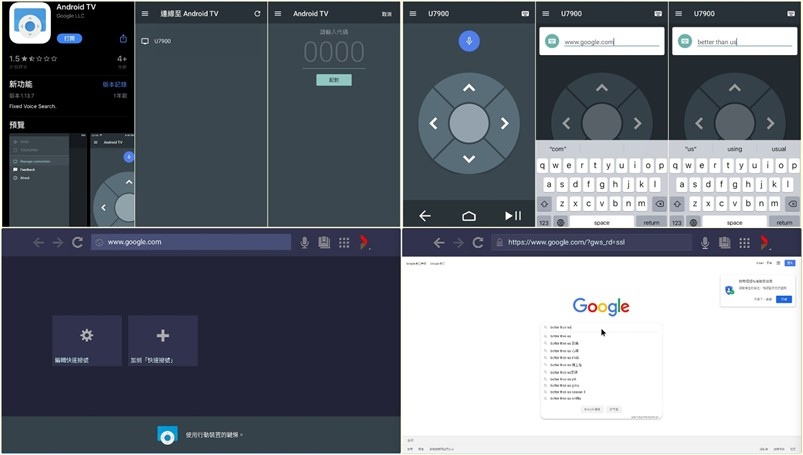Open hamburger menu on 連線至 Android TV screen

click(145, 14)
